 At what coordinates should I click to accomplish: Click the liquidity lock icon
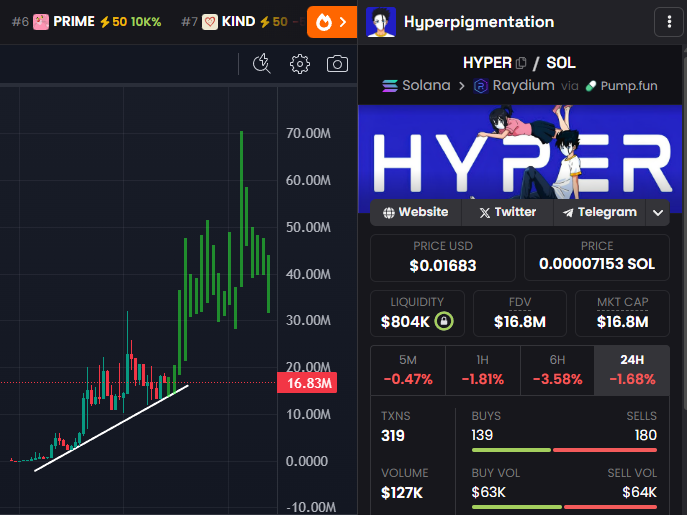point(444,321)
